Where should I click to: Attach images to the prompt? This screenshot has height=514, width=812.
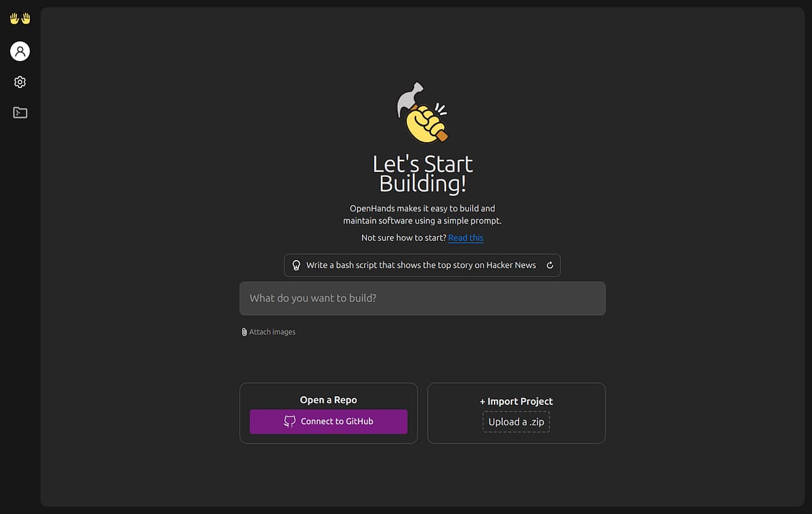(269, 332)
